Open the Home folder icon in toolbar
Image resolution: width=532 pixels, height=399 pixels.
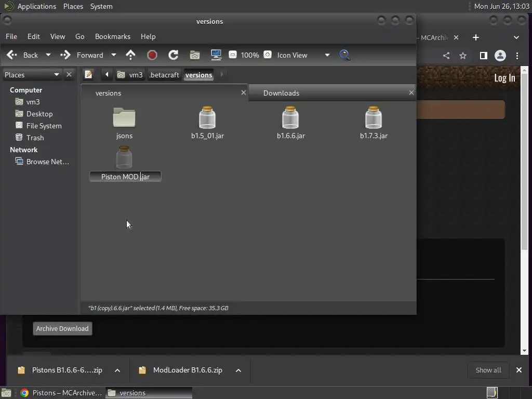tap(195, 55)
